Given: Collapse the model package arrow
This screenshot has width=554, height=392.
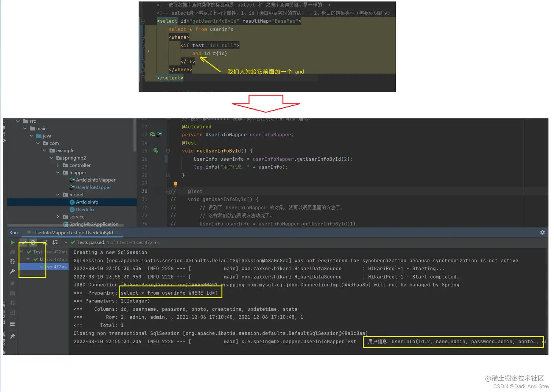Looking at the screenshot, I should pyautogui.click(x=58, y=195).
